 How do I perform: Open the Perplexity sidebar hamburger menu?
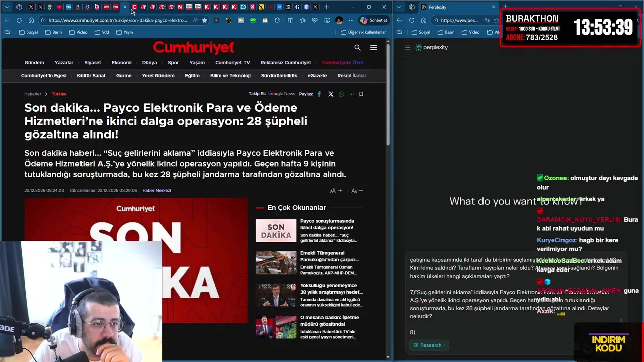(x=408, y=48)
